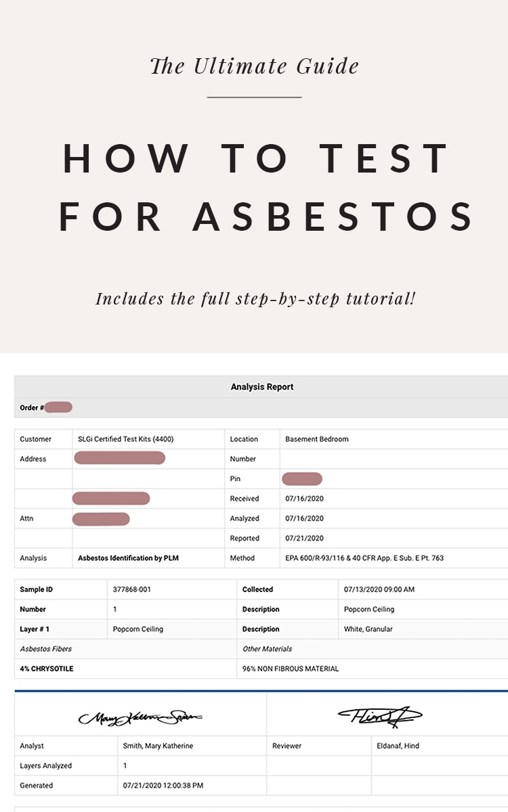Click the 'The Ultimate Guide' heading text
508x812 pixels.
[x=254, y=66]
